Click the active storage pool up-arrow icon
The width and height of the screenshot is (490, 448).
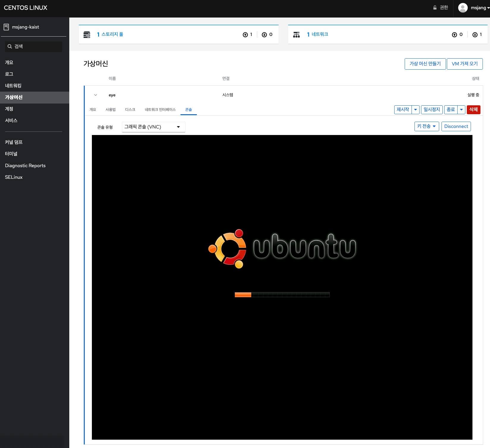245,35
